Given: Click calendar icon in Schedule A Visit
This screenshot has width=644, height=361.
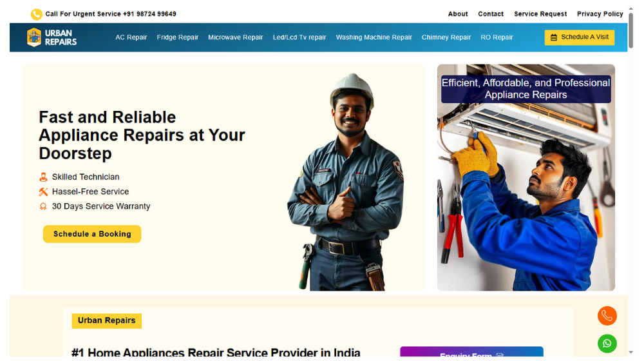Looking at the screenshot, I should click(x=554, y=37).
